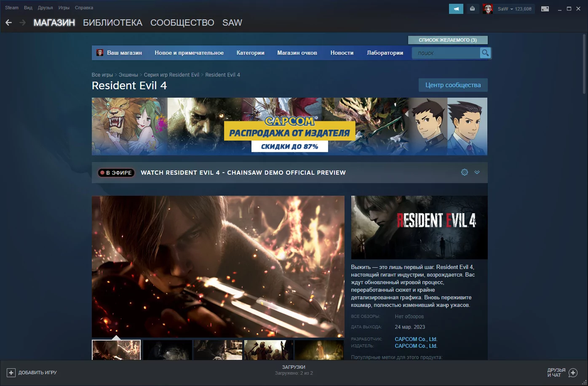Open the Друзья menu
The width and height of the screenshot is (588, 386).
(x=45, y=8)
